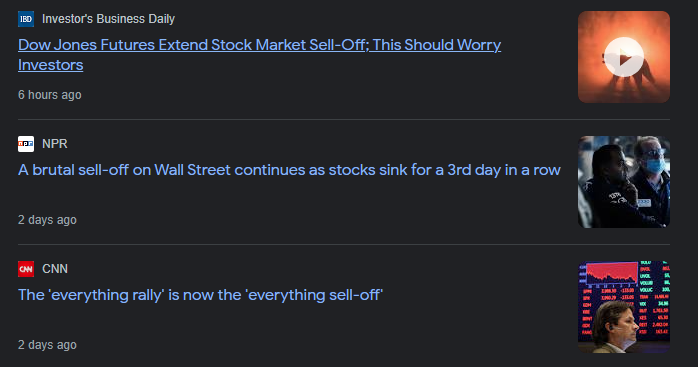698x367 pixels.
Task: Click '3rd day in a row' in NPR headline
Action: (x=504, y=170)
